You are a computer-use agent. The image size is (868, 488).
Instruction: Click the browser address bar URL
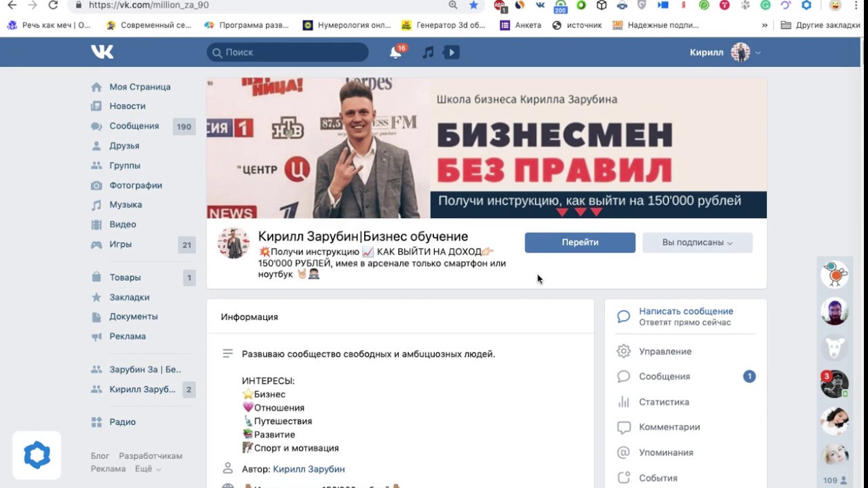tap(149, 5)
